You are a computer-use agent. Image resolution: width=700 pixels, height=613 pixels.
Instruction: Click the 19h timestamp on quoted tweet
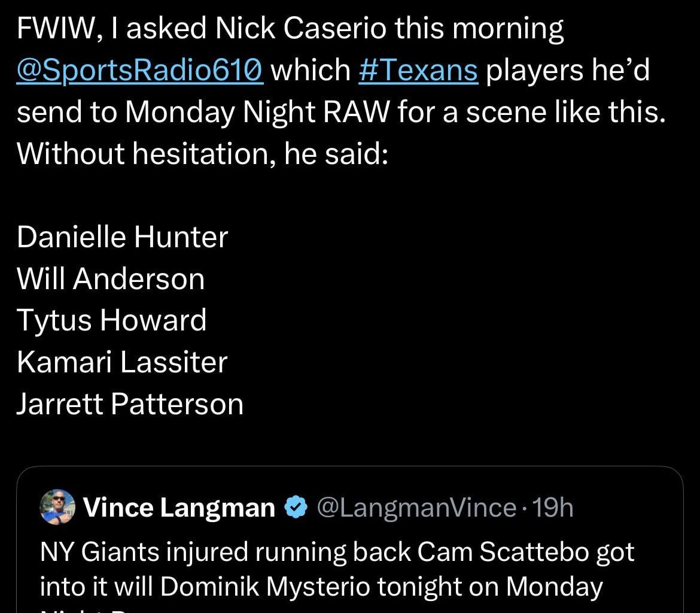(x=553, y=508)
